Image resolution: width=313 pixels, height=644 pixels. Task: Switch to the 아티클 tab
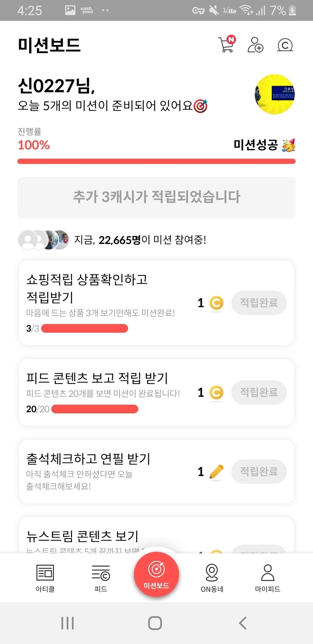click(x=45, y=578)
